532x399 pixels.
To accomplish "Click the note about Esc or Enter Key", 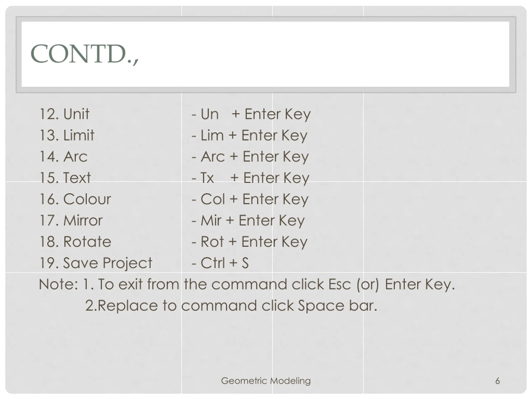I will point(247,284).
